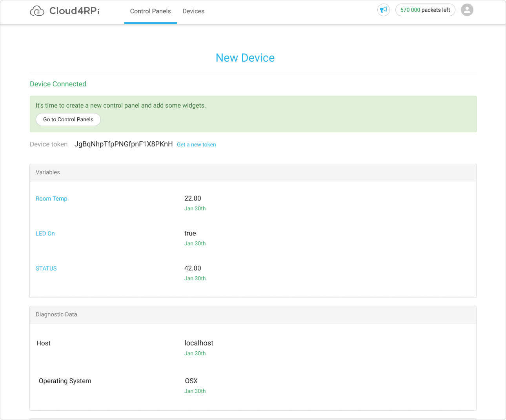Click Jan 30th date under 42.00 value
The height and width of the screenshot is (420, 506).
195,278
